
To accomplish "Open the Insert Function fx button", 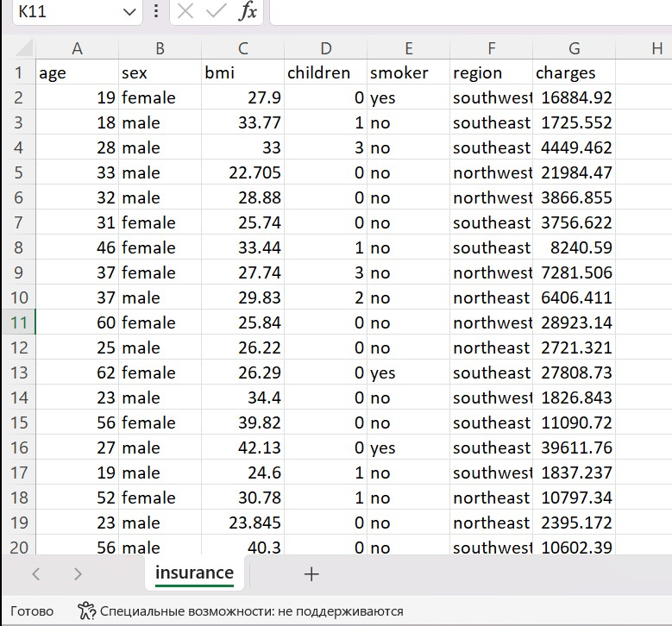I will 248,11.
